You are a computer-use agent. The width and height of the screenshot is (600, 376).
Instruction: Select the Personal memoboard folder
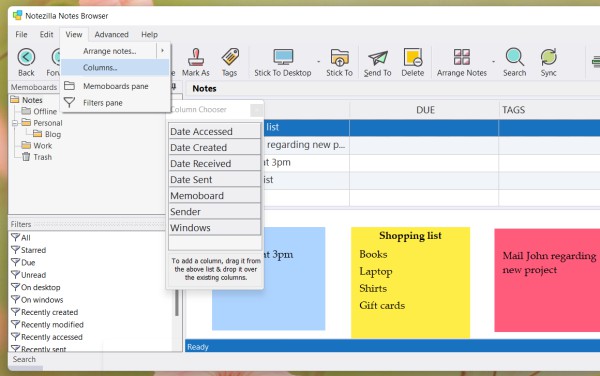pyautogui.click(x=42, y=123)
